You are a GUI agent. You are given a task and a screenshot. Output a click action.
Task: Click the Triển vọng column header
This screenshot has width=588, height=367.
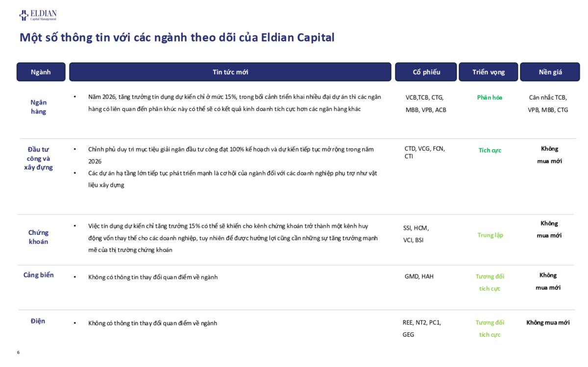pos(489,72)
